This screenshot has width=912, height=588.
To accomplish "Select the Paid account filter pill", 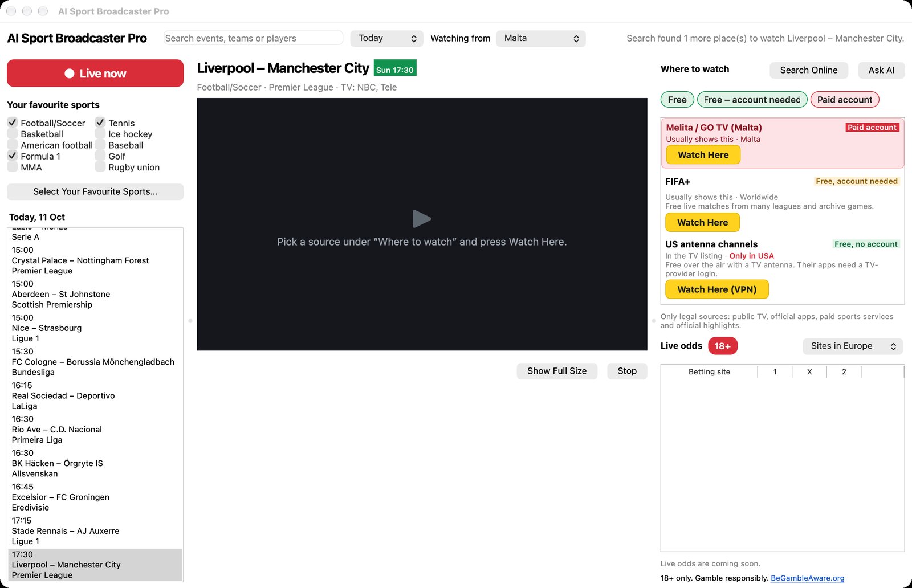I will [x=845, y=100].
